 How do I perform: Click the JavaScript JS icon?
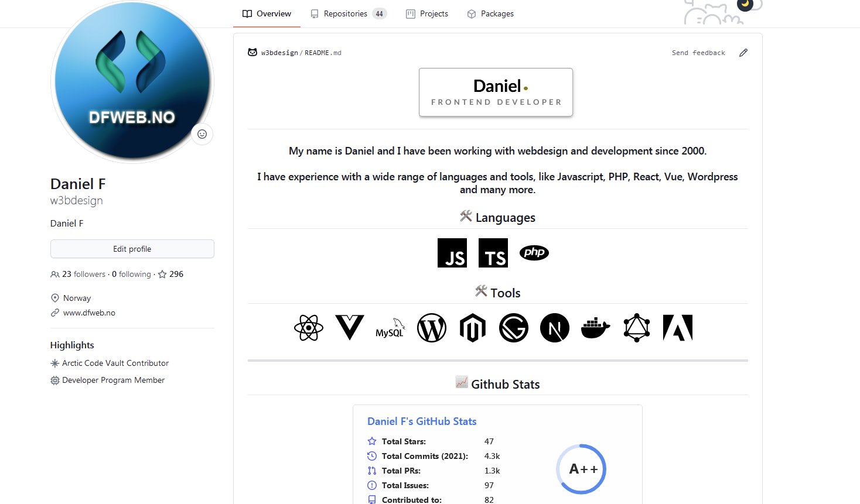(x=452, y=253)
